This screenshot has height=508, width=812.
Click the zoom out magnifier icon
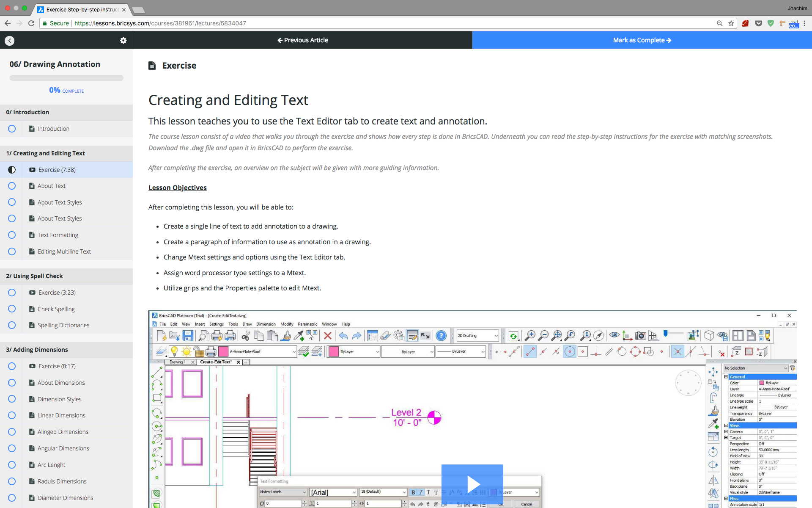pyautogui.click(x=543, y=336)
